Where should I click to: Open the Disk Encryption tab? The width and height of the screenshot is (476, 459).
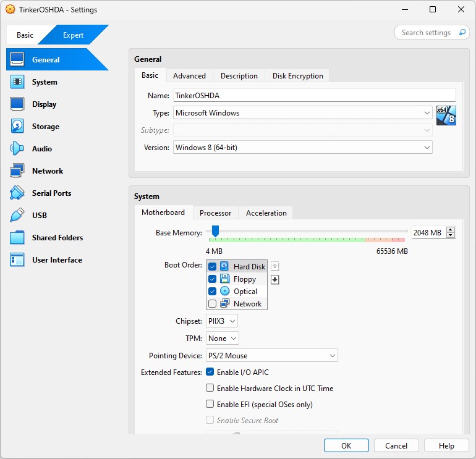click(x=297, y=75)
